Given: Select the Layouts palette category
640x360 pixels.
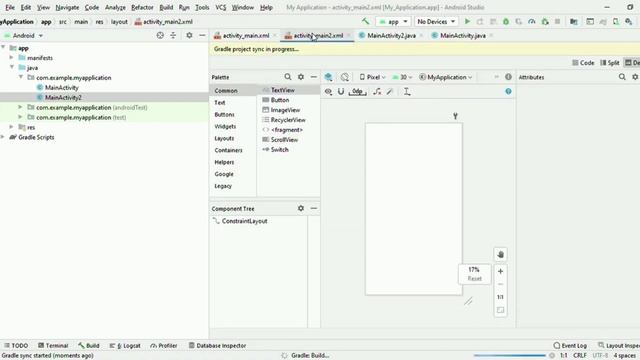Looking at the screenshot, I should click(224, 138).
